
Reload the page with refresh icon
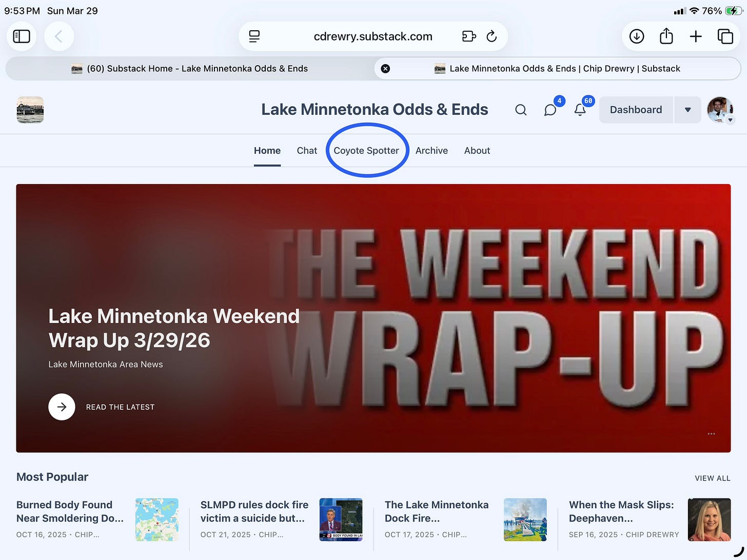492,36
